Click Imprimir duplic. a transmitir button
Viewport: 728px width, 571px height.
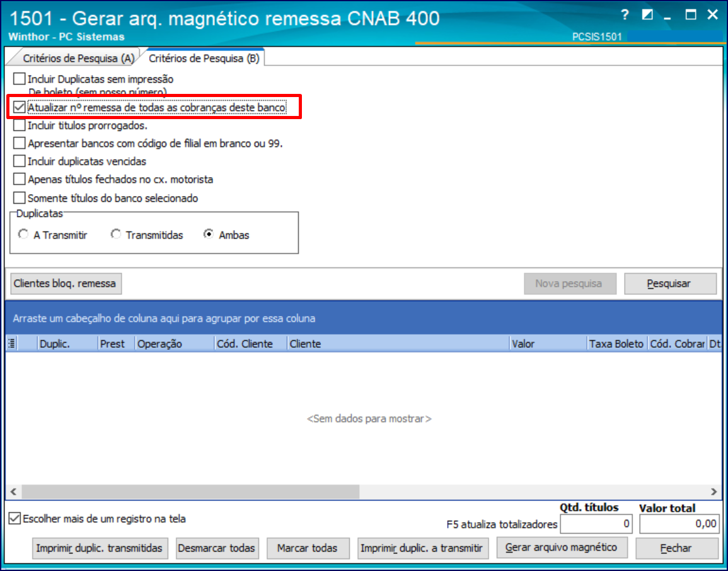pyautogui.click(x=422, y=548)
